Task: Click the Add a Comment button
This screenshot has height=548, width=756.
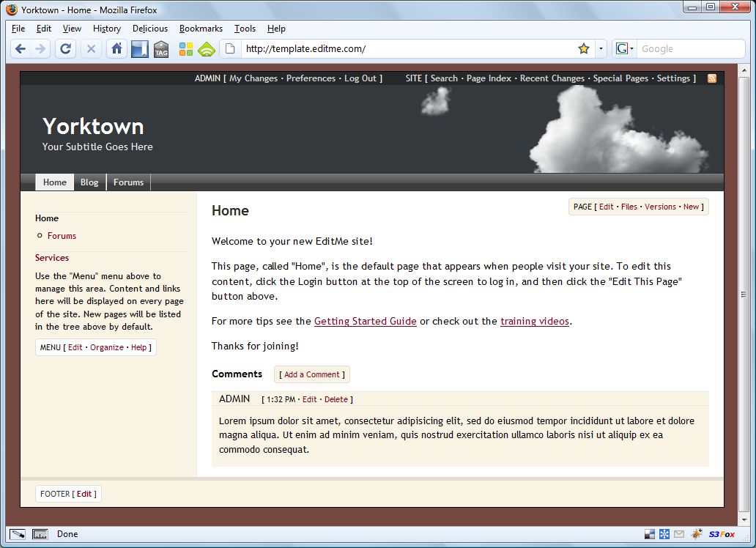Action: (x=312, y=374)
